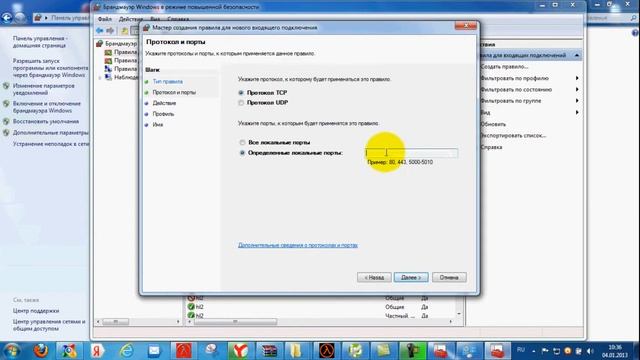Open Панель управления домашняя страница link
The image size is (640, 360).
coord(40,42)
